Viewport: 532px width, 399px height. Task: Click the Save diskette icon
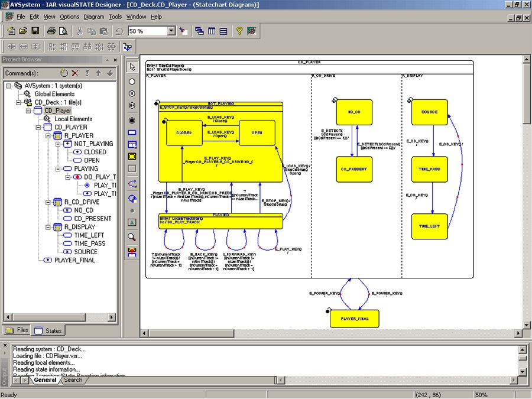click(x=35, y=31)
